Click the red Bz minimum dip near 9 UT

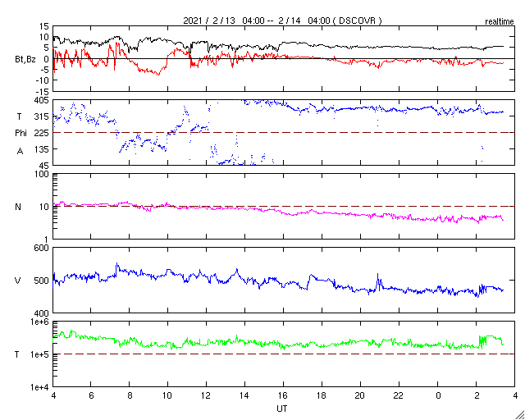(x=157, y=73)
